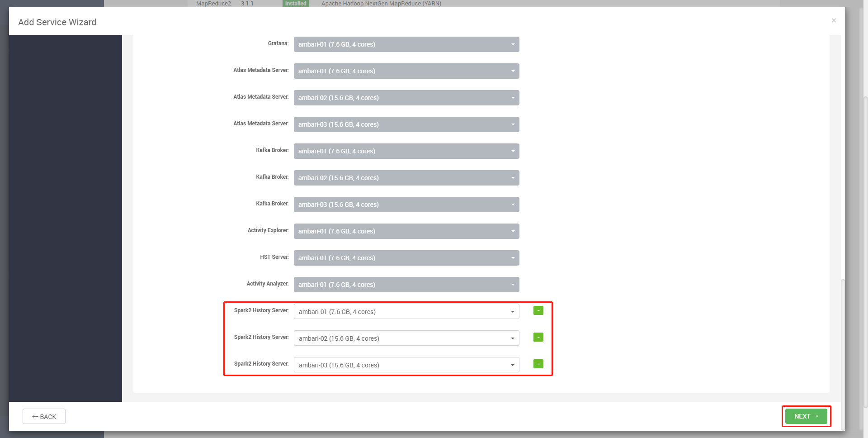Open Atlas Metadata Server dropdown set to ambari-01

tap(406, 71)
